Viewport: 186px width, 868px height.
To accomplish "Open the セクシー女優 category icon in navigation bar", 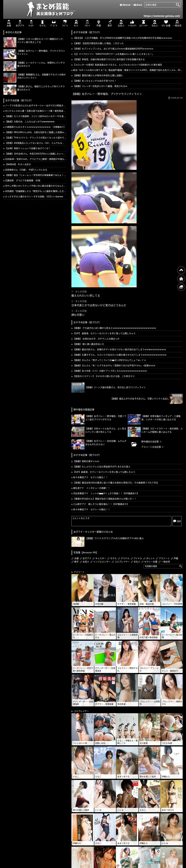I will [166, 23].
